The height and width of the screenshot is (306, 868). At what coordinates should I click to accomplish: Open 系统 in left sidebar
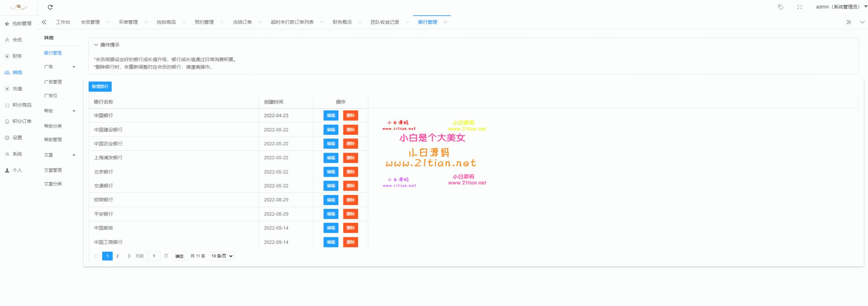[14, 154]
